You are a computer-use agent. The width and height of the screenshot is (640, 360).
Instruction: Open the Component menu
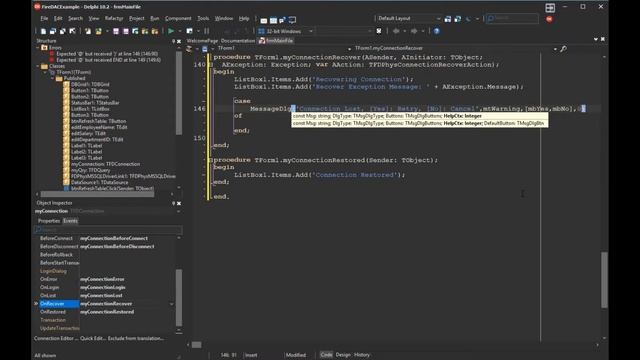[x=178, y=18]
